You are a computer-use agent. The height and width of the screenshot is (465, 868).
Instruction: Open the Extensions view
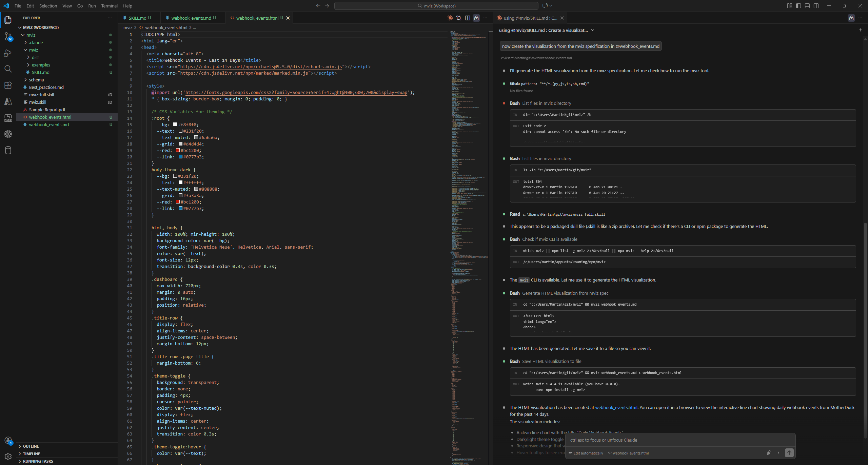click(8, 85)
